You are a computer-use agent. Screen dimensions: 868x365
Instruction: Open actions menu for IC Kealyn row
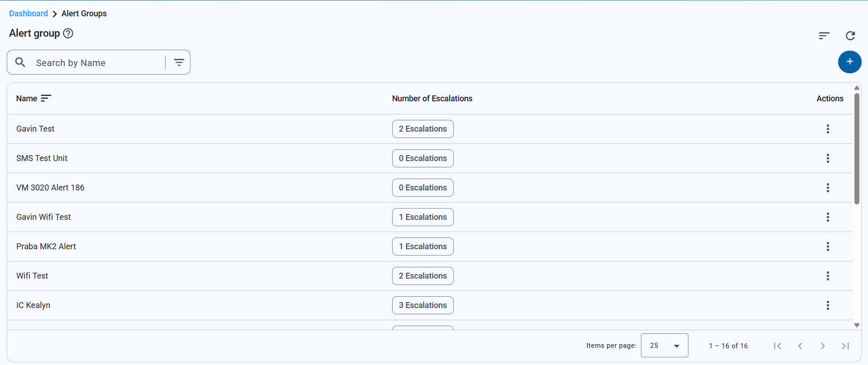828,305
